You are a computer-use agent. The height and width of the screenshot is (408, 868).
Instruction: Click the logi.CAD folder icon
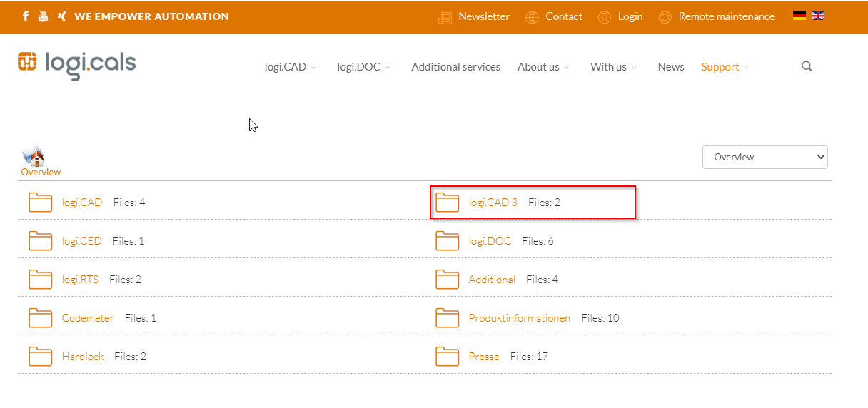(x=41, y=203)
